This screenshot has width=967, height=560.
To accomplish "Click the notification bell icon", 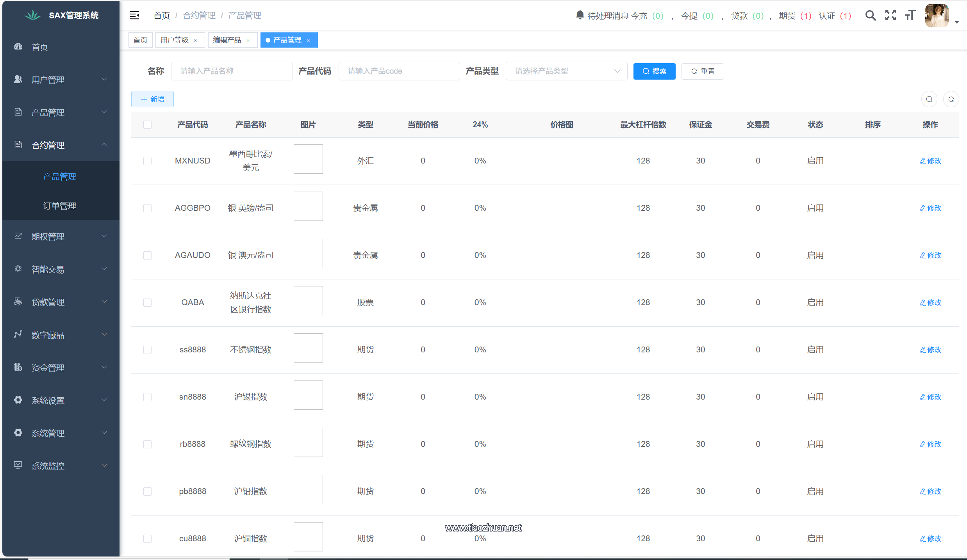I will point(580,15).
